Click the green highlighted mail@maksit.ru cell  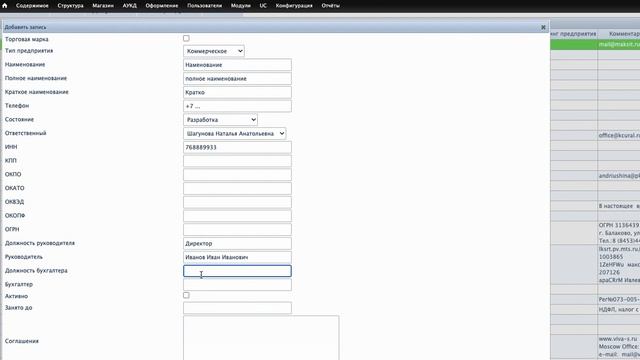tap(619, 44)
